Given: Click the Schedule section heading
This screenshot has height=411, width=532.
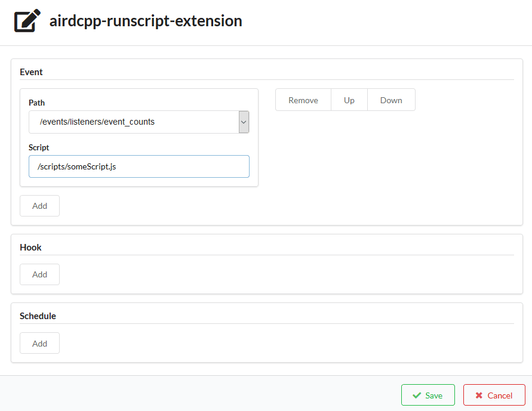Looking at the screenshot, I should 38,316.
